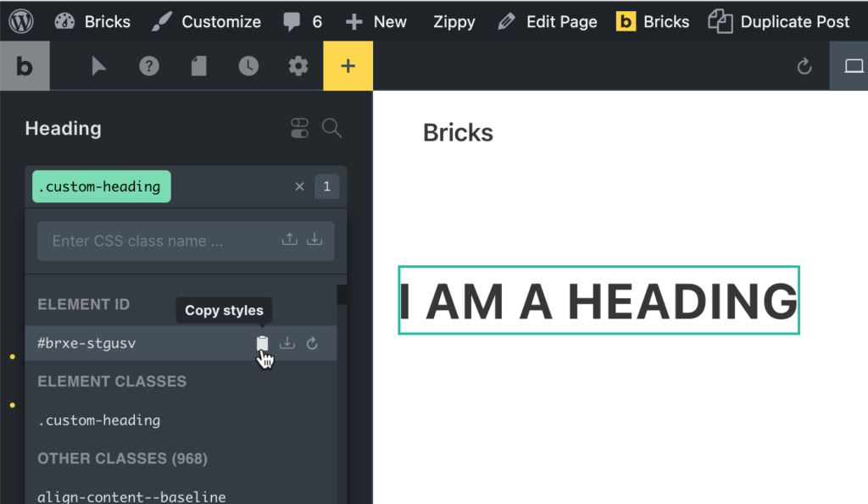Collapse the ELEMENT CLASSES section

pyautogui.click(x=111, y=381)
